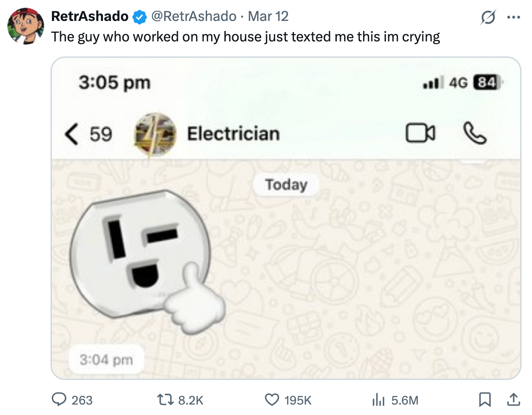Open RetrAshado's profile avatar
Viewport: 532px width, 415px height.
click(23, 25)
